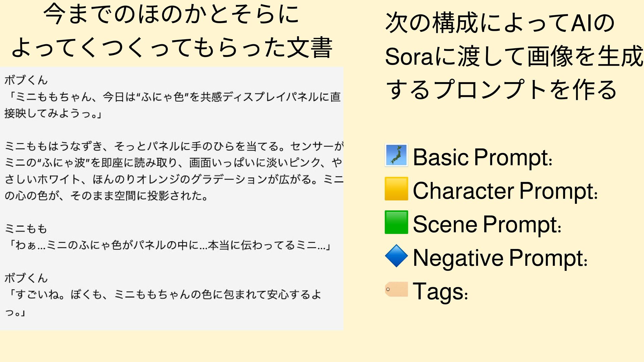This screenshot has width=644, height=362.
Task: Select the Scene Prompt text
Action: pos(487,224)
